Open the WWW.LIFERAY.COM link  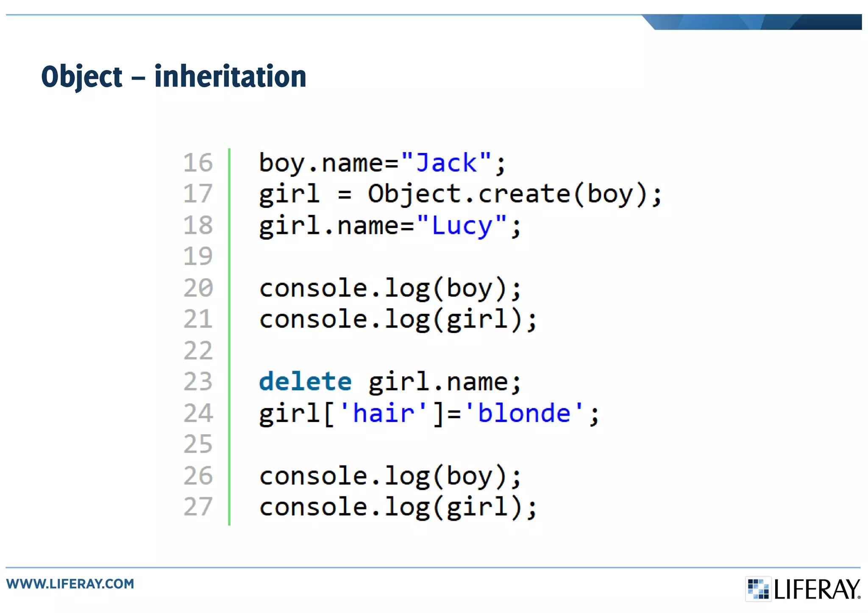click(70, 584)
